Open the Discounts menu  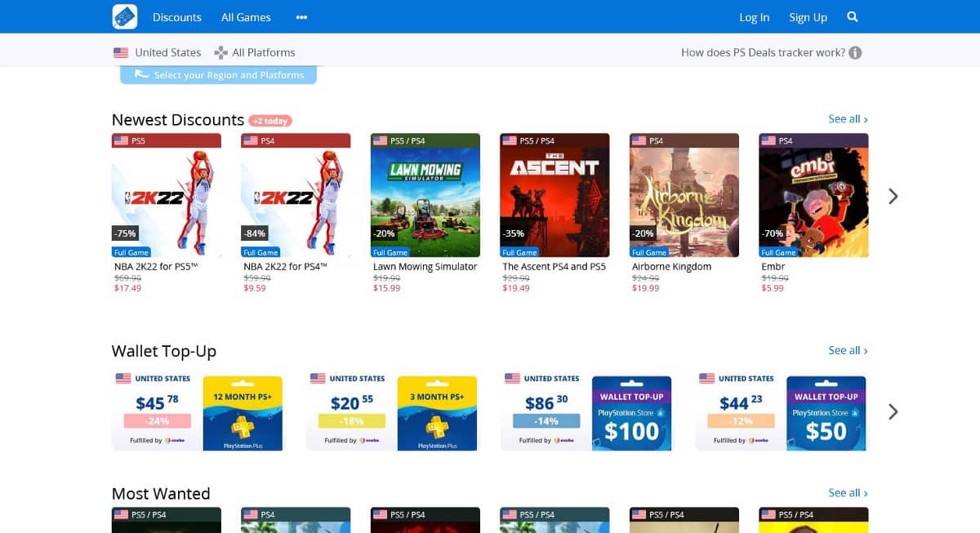tap(177, 17)
